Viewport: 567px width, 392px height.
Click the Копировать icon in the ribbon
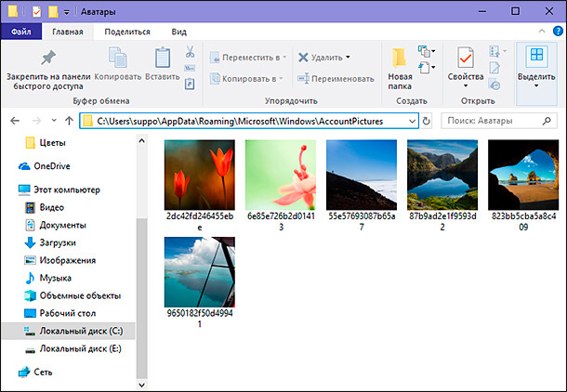coord(117,58)
